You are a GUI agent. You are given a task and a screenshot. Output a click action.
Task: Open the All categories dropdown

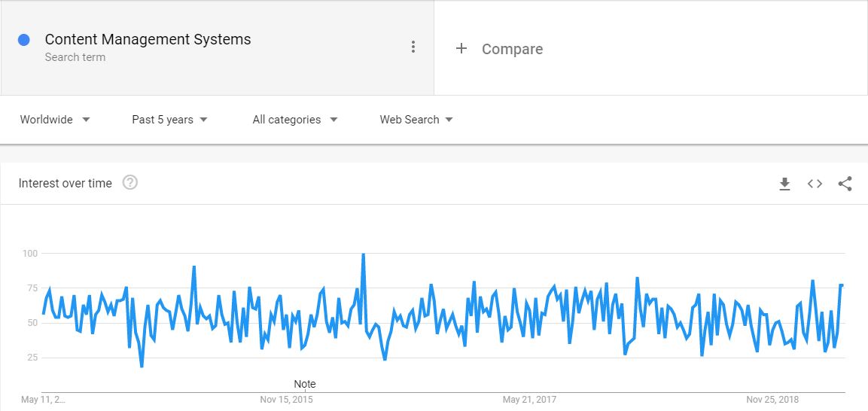(294, 120)
